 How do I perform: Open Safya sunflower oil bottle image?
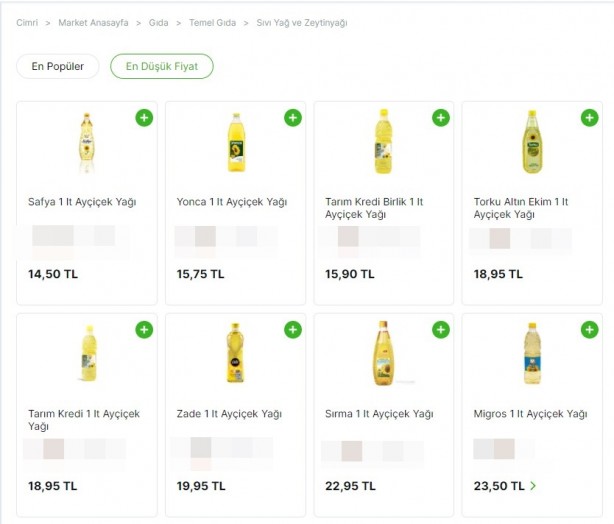coord(87,143)
